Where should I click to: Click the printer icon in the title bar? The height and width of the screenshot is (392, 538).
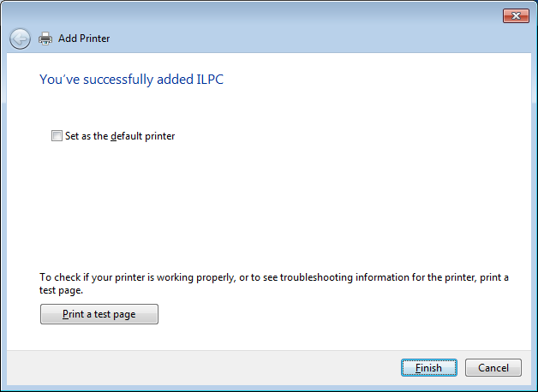45,39
